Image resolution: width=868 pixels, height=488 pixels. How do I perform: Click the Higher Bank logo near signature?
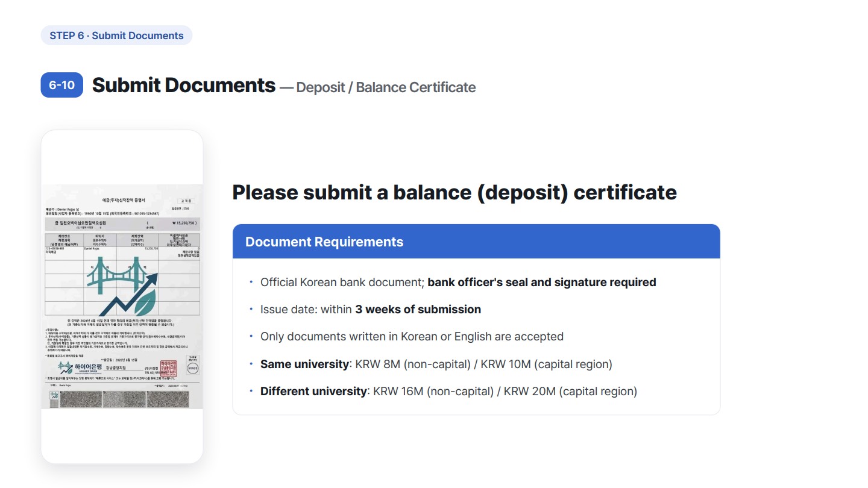[x=80, y=368]
